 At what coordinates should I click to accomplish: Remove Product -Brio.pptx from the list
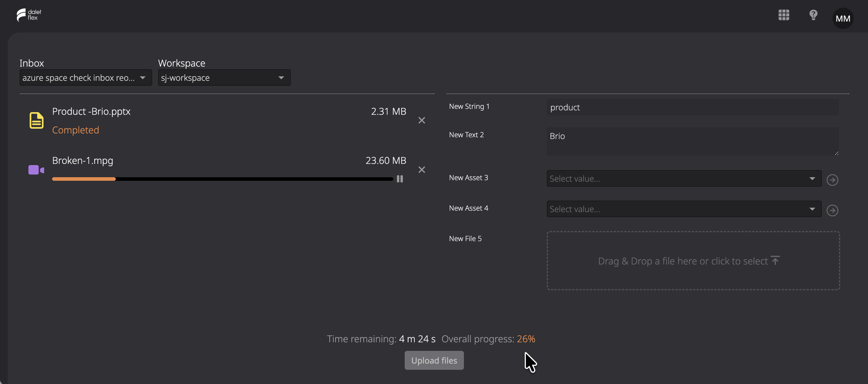[x=422, y=120]
